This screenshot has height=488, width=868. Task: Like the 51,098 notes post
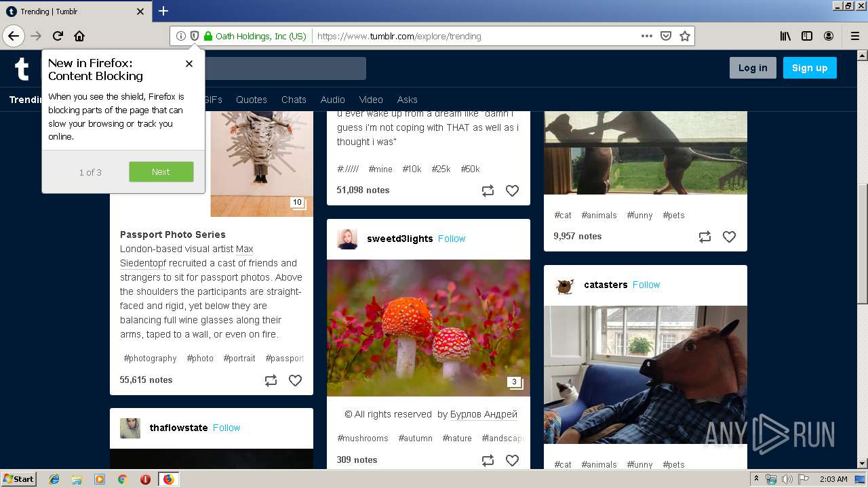(x=512, y=191)
